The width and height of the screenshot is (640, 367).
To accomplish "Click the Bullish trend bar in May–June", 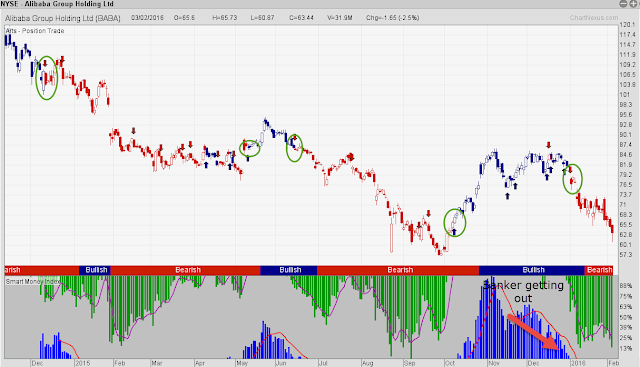I will pyautogui.click(x=289, y=270).
